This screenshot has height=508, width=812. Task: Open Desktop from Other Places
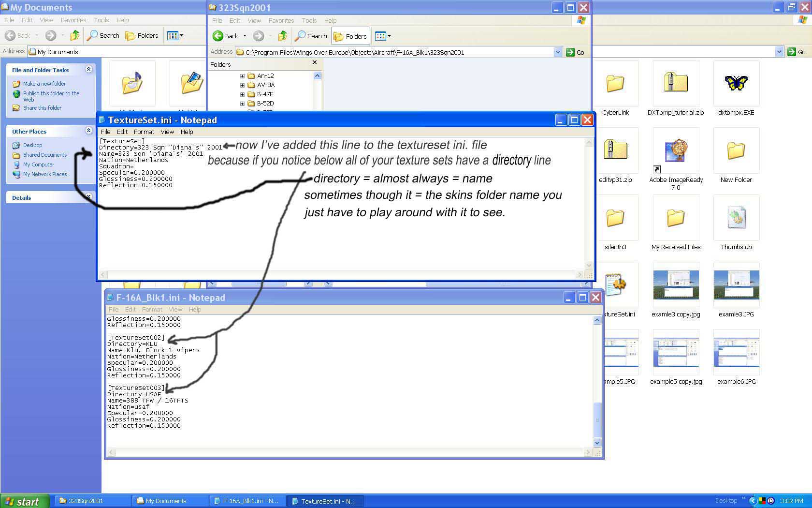coord(32,145)
